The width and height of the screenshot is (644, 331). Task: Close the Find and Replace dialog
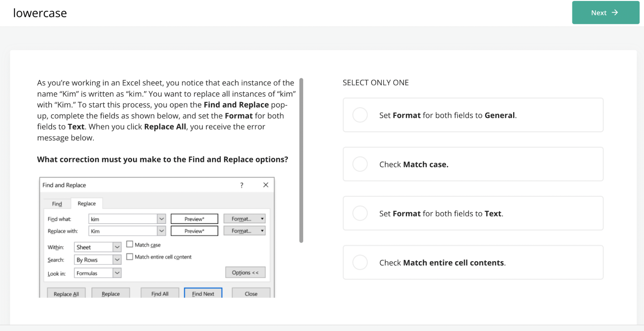click(x=265, y=185)
